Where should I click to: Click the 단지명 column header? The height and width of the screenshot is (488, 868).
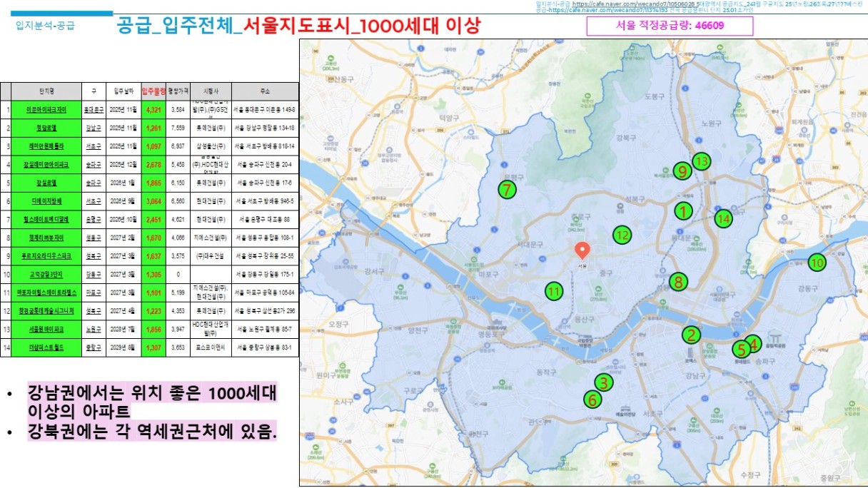(46, 91)
